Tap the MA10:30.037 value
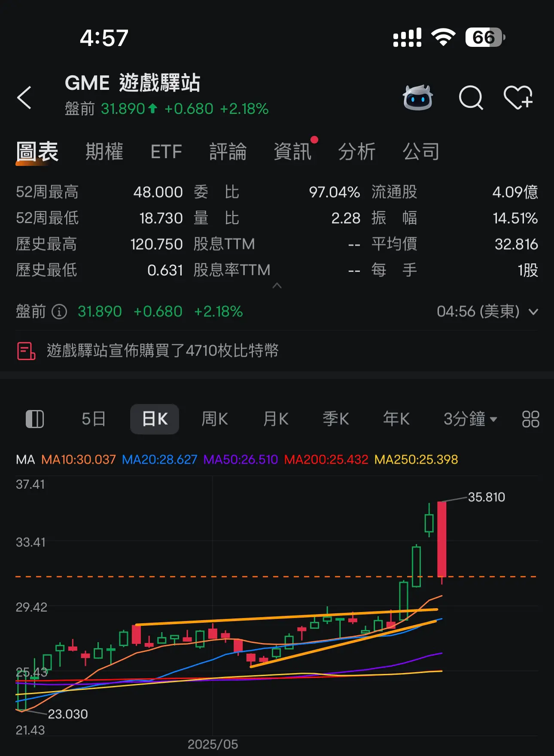The width and height of the screenshot is (554, 756). coord(79,460)
